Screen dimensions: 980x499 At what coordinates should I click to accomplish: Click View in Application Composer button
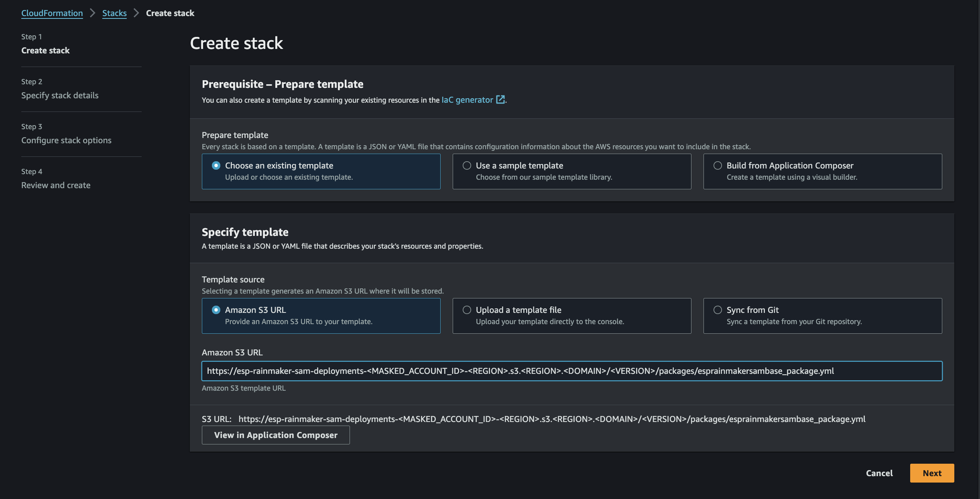click(x=276, y=435)
